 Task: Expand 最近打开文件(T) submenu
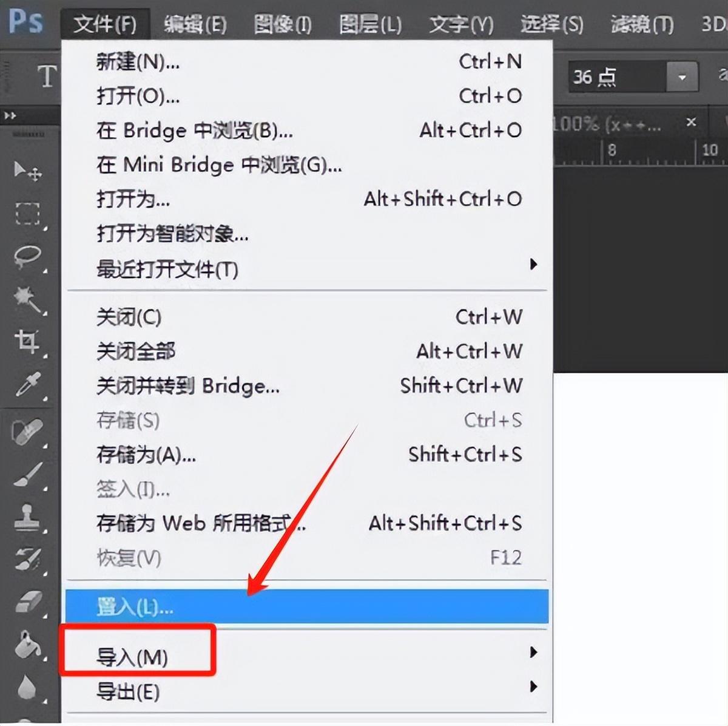pos(308,268)
